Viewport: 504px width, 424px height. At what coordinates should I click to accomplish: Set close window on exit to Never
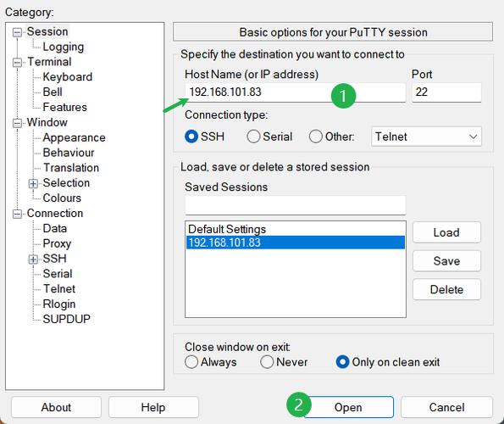point(267,362)
